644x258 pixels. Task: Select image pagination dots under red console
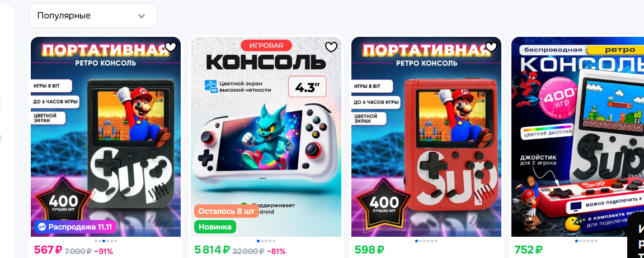click(x=426, y=241)
